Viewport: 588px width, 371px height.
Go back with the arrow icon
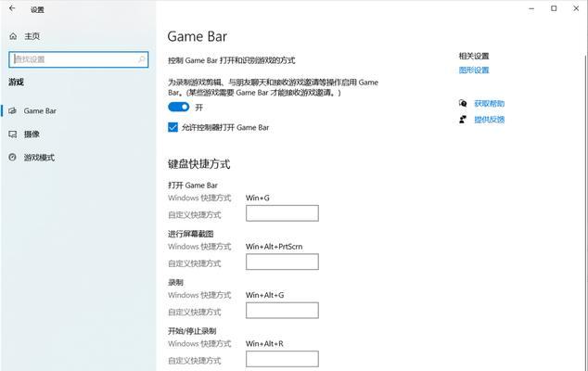pyautogui.click(x=12, y=8)
